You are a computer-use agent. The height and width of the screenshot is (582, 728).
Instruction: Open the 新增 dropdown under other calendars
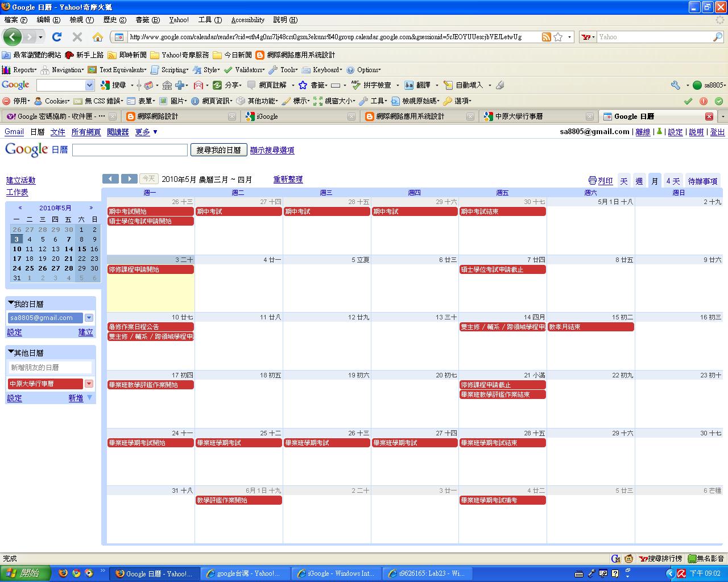coord(80,398)
